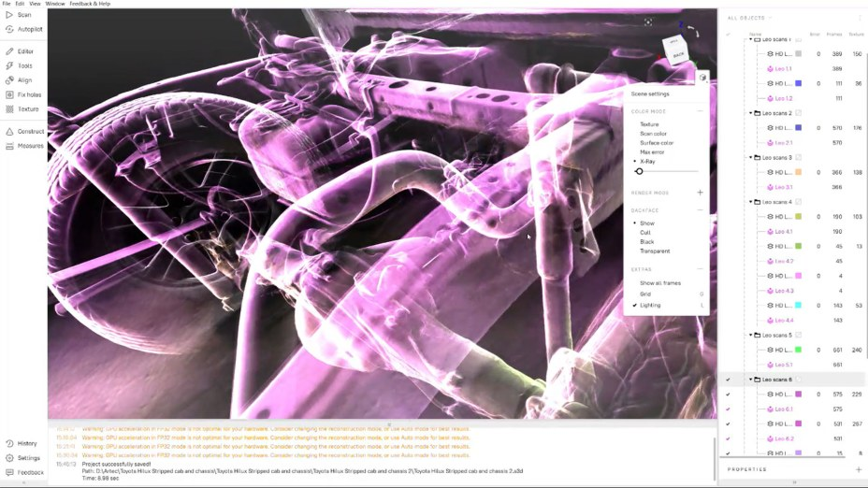868x488 pixels.
Task: Open History in the sidebar
Action: coord(27,443)
